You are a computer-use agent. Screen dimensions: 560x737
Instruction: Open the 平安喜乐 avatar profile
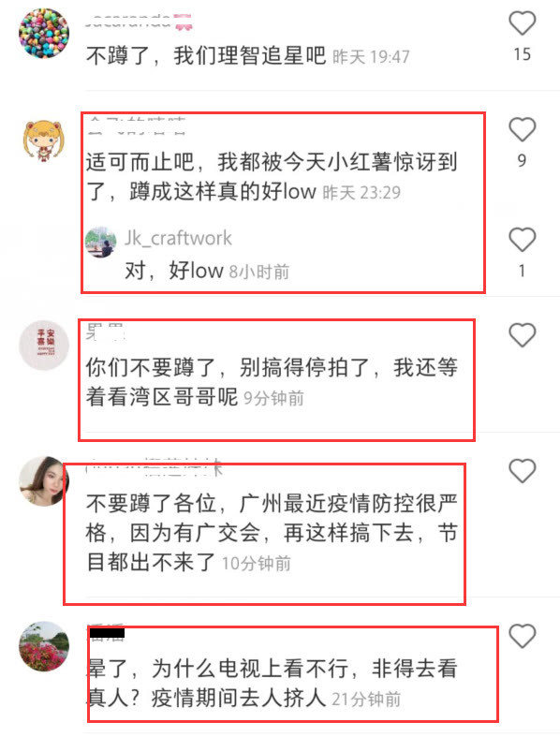pyautogui.click(x=44, y=346)
